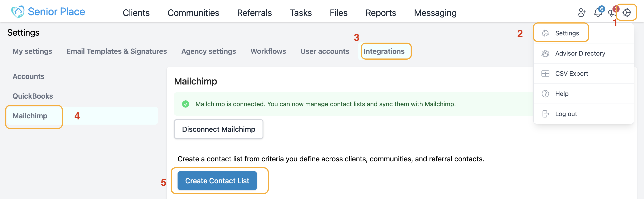The height and width of the screenshot is (199, 644).
Task: Open Email Templates & Signatures tab
Action: (117, 51)
